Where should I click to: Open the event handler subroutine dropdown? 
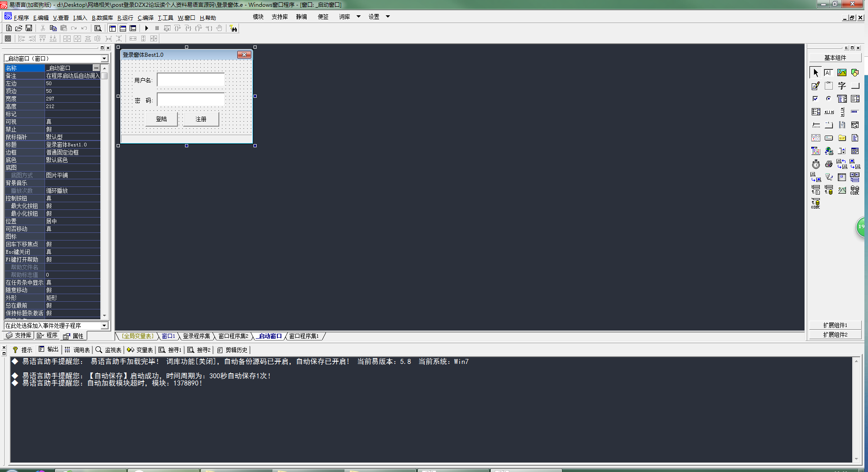pos(104,326)
